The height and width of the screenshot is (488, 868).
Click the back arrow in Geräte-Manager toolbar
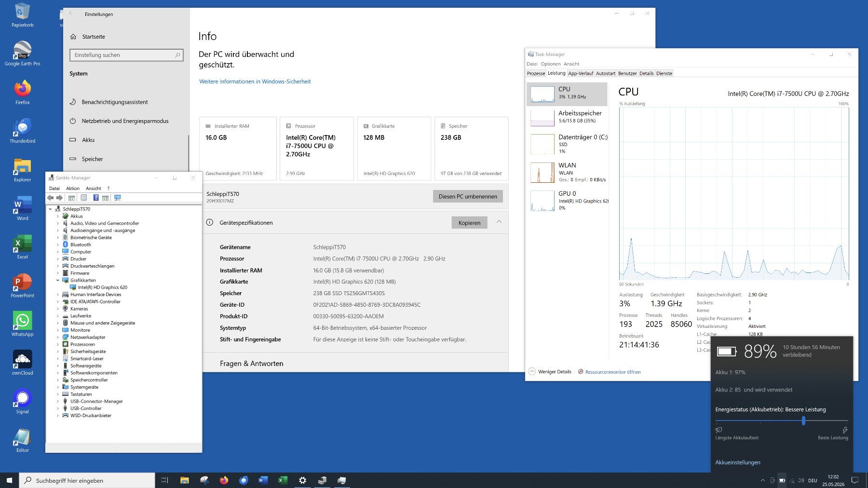[x=51, y=198]
